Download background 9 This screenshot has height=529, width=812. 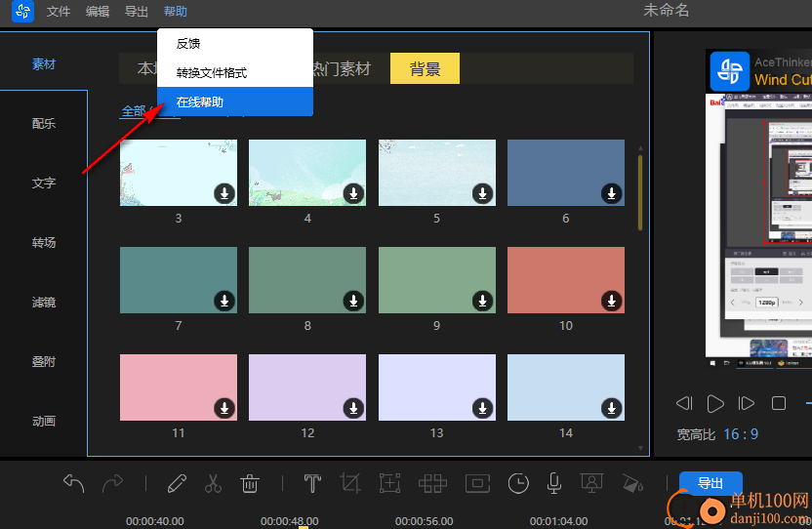482,301
